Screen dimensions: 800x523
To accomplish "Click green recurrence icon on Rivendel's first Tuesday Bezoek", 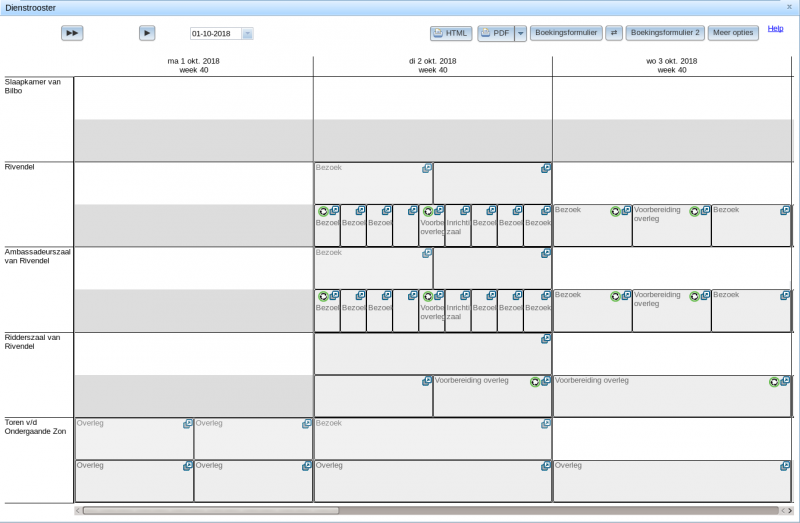I will pos(323,211).
